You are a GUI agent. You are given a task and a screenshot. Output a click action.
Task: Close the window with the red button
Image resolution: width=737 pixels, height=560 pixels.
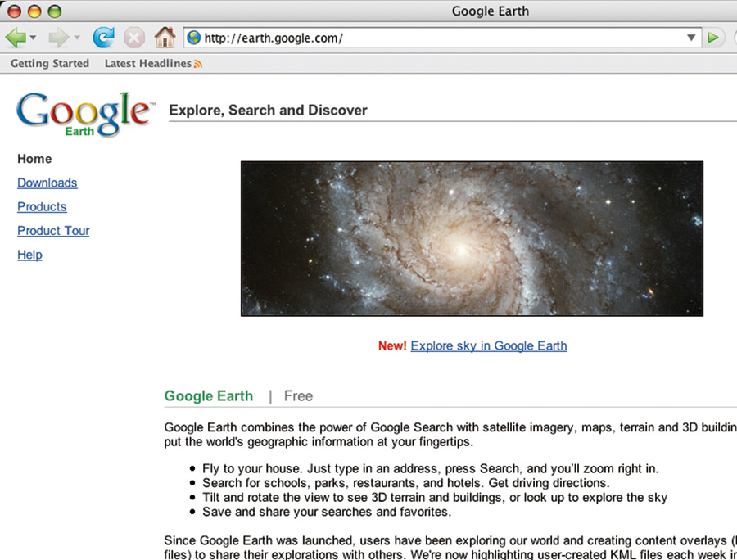tap(15, 11)
